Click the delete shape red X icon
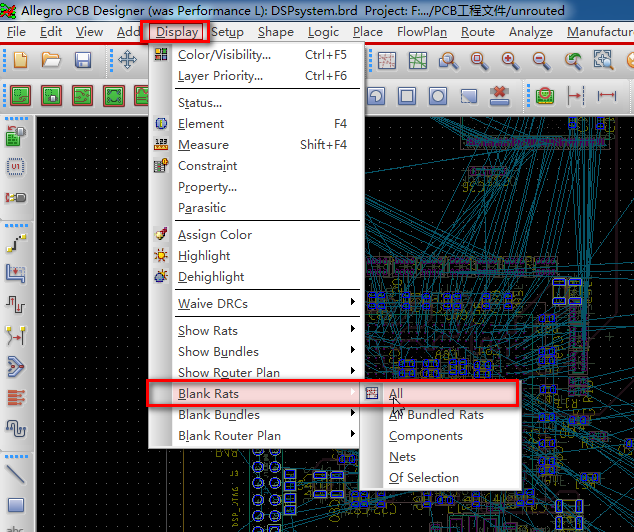634x532 pixels. coord(500,96)
